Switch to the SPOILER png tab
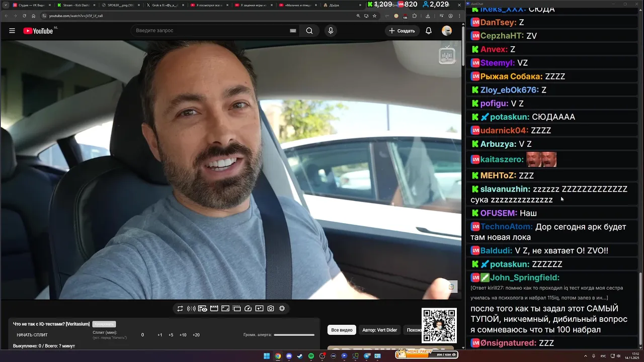The width and height of the screenshot is (644, 362). tap(120, 5)
